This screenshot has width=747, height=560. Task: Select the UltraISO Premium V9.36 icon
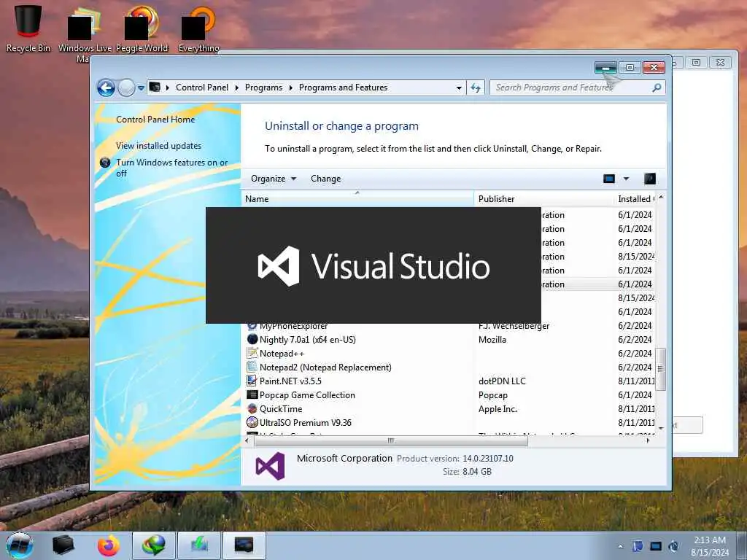click(252, 422)
